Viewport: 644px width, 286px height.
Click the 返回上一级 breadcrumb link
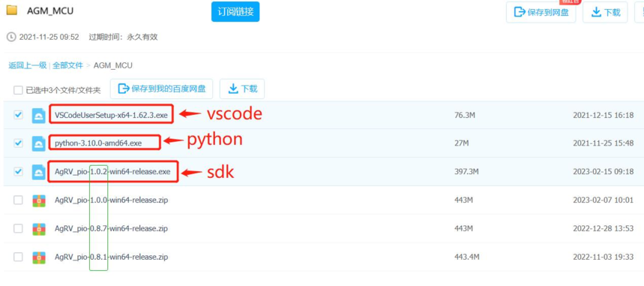(28, 65)
